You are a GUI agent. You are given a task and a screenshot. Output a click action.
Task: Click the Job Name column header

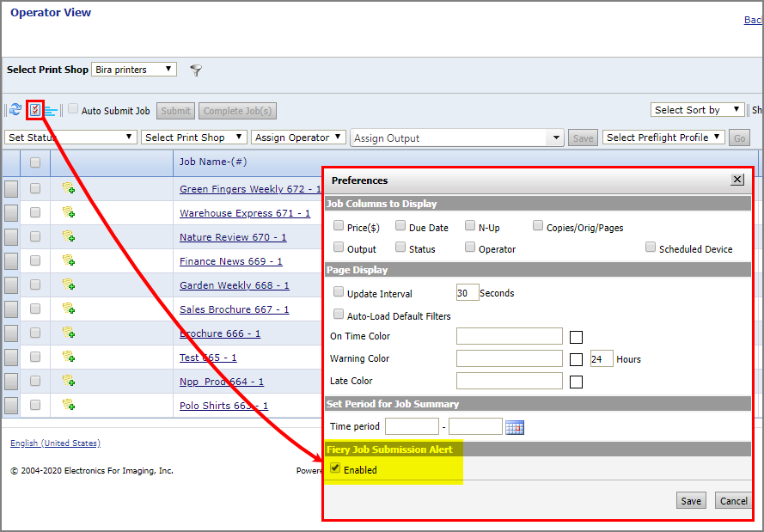pos(213,162)
